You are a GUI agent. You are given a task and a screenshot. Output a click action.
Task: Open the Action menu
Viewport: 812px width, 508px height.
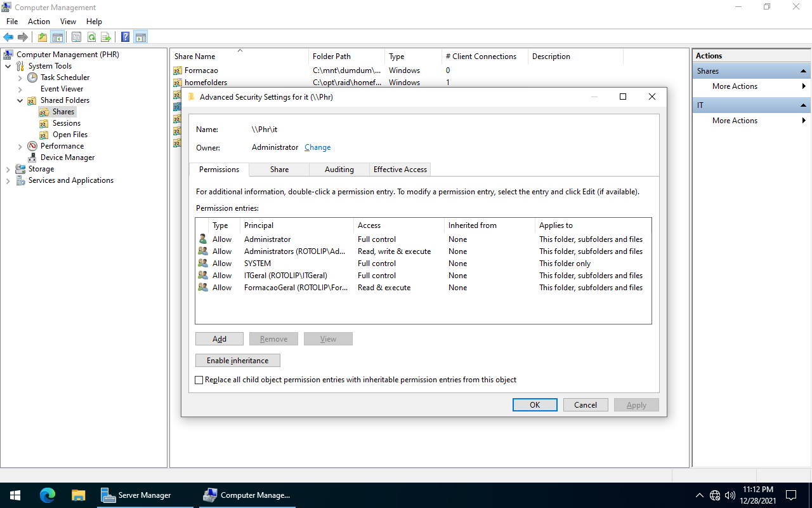tap(39, 22)
